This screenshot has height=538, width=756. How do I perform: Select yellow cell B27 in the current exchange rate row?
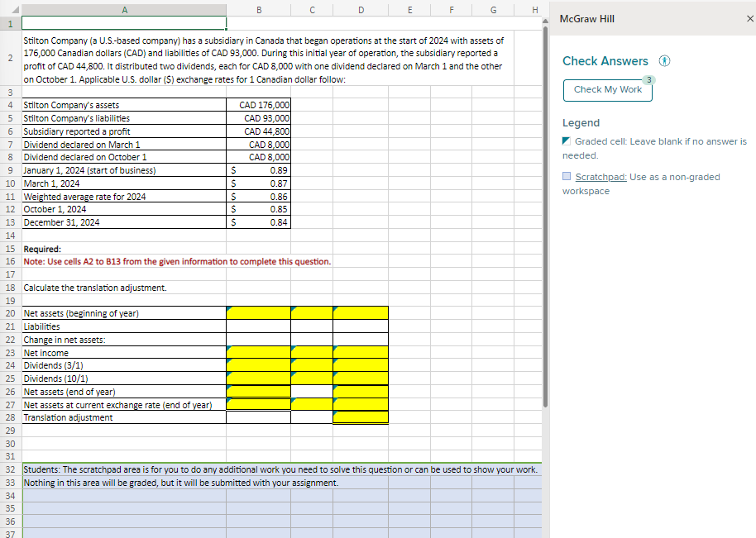click(258, 405)
